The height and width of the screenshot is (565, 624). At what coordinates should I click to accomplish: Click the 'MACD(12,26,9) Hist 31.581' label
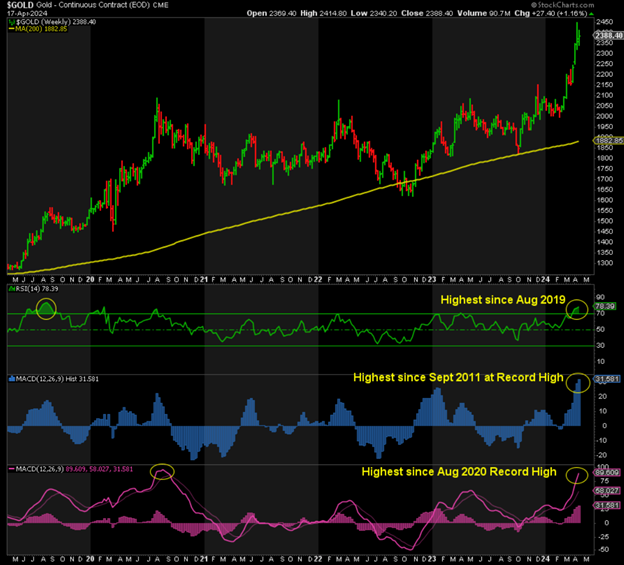click(x=57, y=379)
